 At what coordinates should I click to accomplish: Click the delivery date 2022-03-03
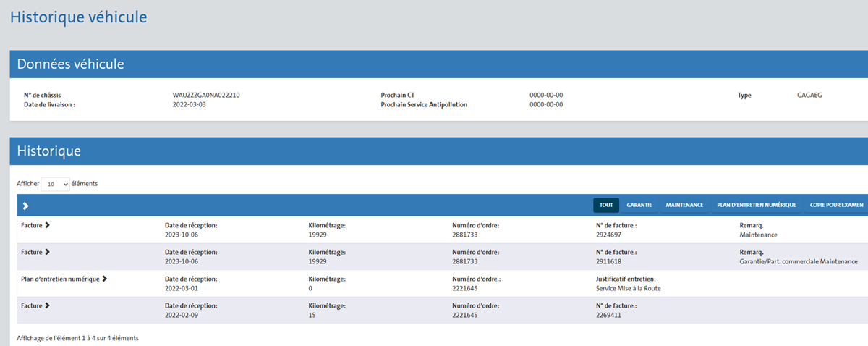[x=190, y=104]
